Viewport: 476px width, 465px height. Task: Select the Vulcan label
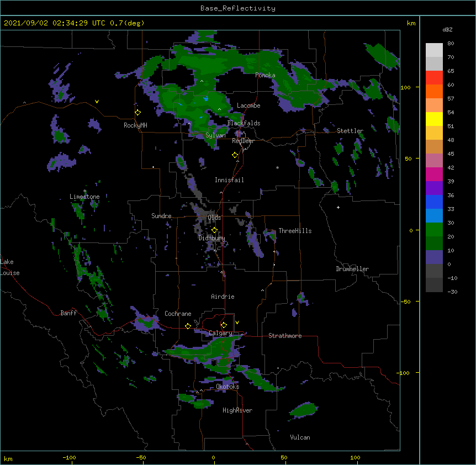point(300,437)
